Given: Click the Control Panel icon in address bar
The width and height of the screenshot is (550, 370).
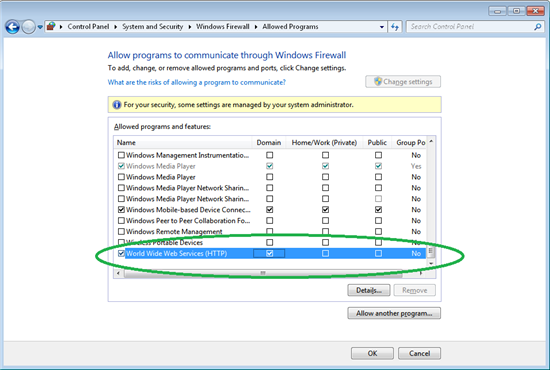Looking at the screenshot, I should tap(51, 26).
